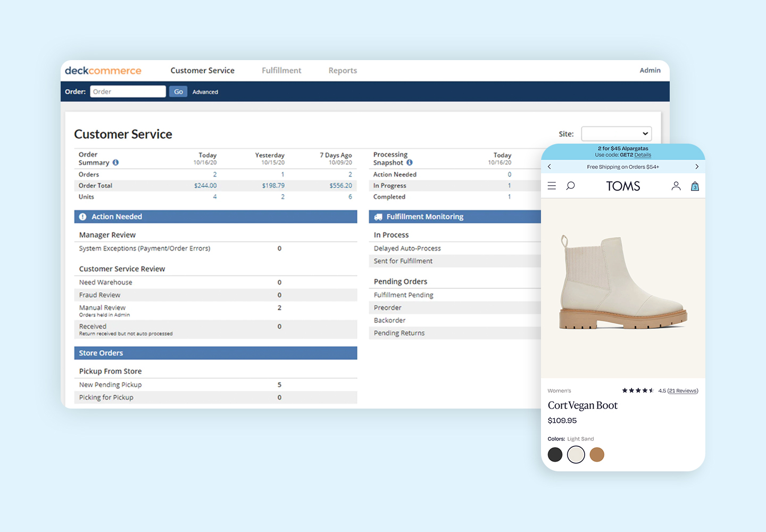Expand the Site dropdown

(616, 134)
